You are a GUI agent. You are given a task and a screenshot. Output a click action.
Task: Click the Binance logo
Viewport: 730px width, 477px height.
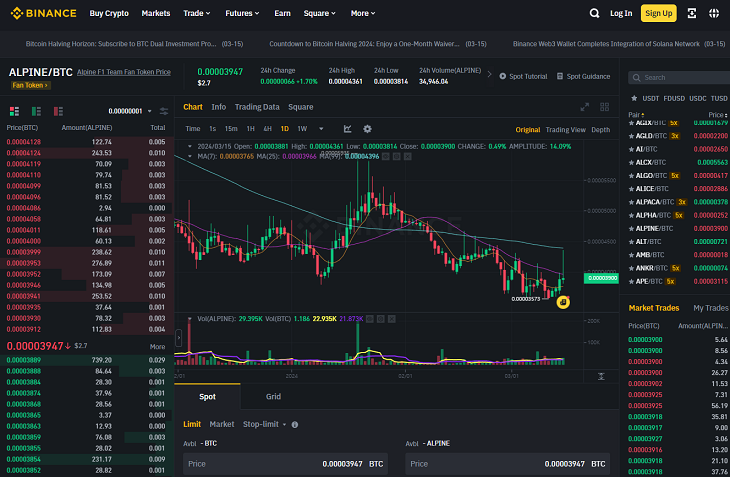click(x=43, y=13)
